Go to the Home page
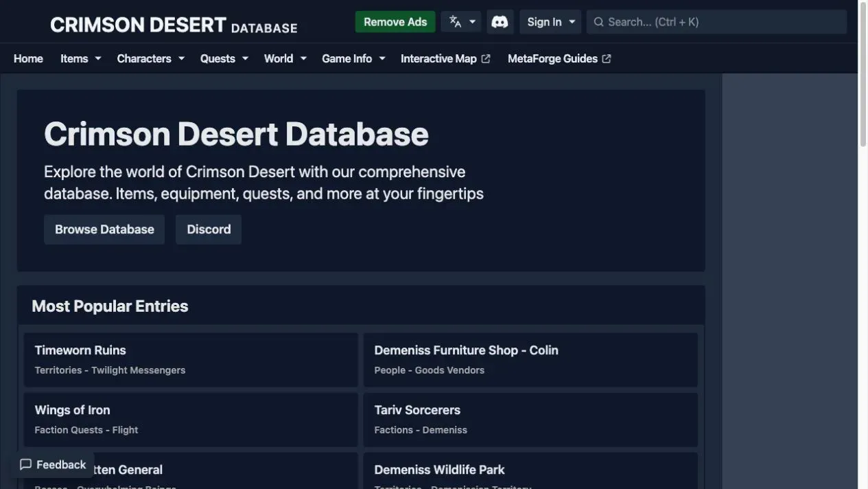The width and height of the screenshot is (868, 489). (28, 59)
